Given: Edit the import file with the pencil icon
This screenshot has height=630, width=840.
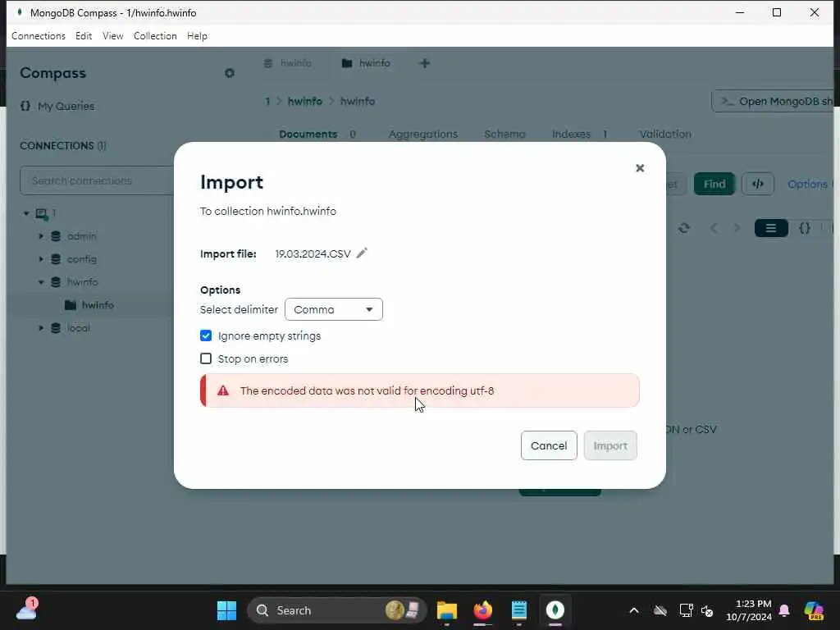Looking at the screenshot, I should (362, 253).
